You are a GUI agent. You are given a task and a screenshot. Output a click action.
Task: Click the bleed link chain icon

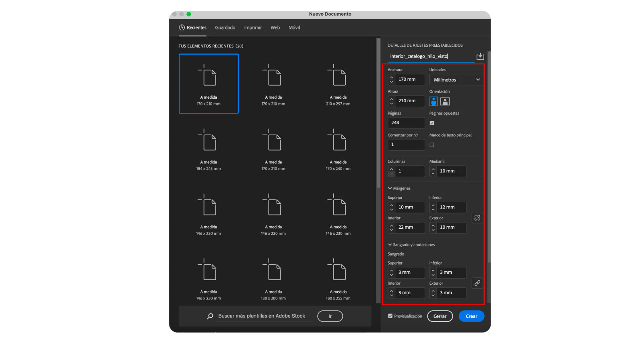[477, 283]
